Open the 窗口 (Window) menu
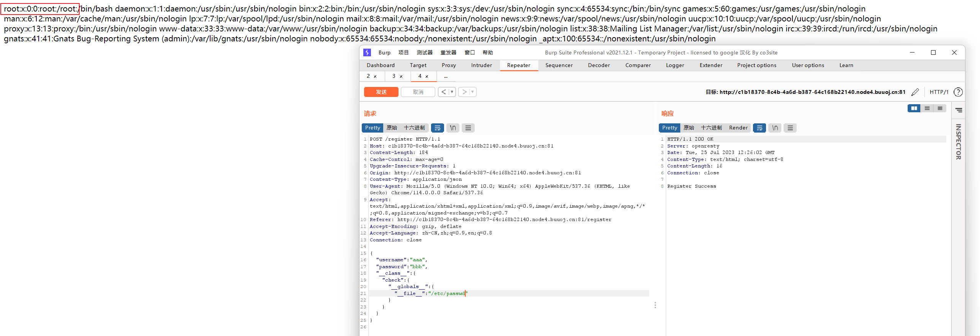This screenshot has height=336, width=980. click(470, 53)
